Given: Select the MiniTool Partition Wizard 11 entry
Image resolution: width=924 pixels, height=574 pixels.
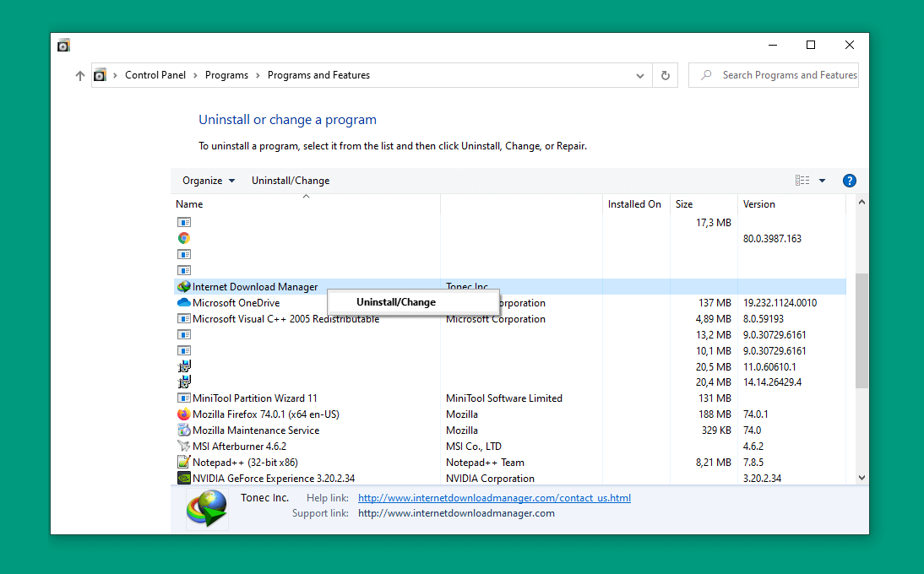Looking at the screenshot, I should click(254, 398).
